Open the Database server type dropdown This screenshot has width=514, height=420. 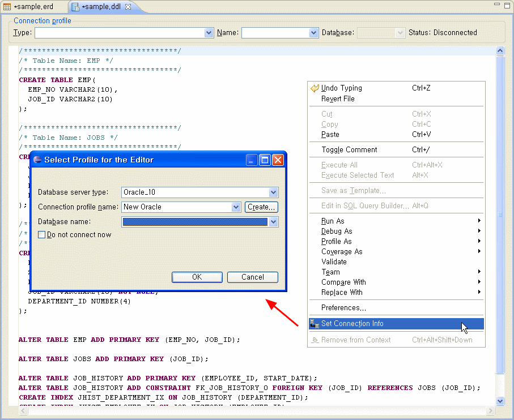274,192
